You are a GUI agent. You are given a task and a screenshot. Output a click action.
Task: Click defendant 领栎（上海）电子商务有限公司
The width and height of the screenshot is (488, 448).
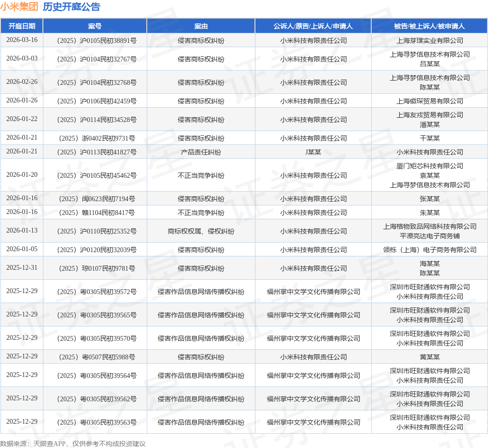(x=429, y=250)
